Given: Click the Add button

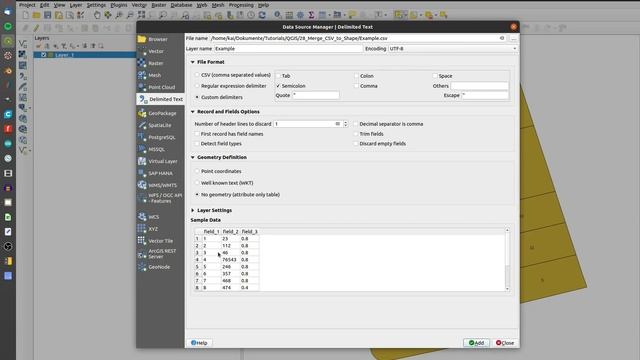Looking at the screenshot, I should point(476,343).
